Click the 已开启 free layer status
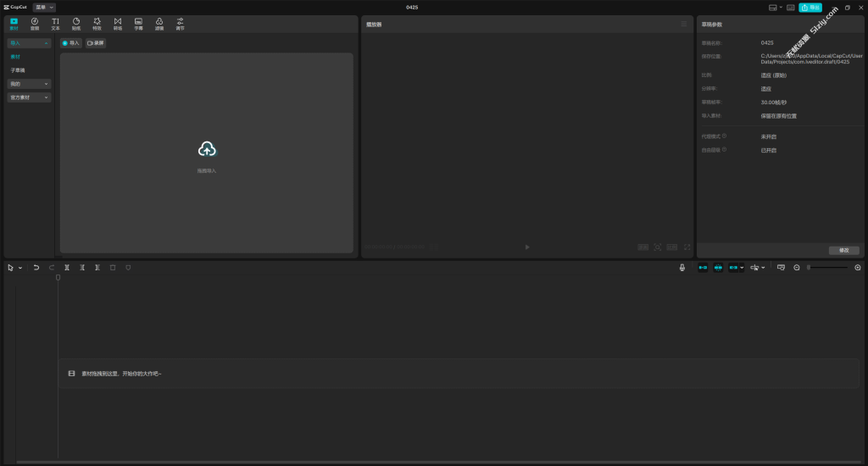868x466 pixels. 769,151
